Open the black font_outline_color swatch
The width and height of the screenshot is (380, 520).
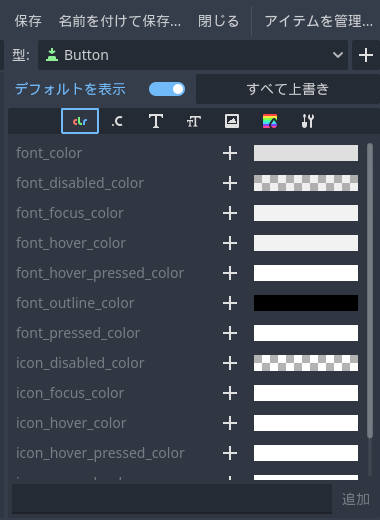[306, 303]
